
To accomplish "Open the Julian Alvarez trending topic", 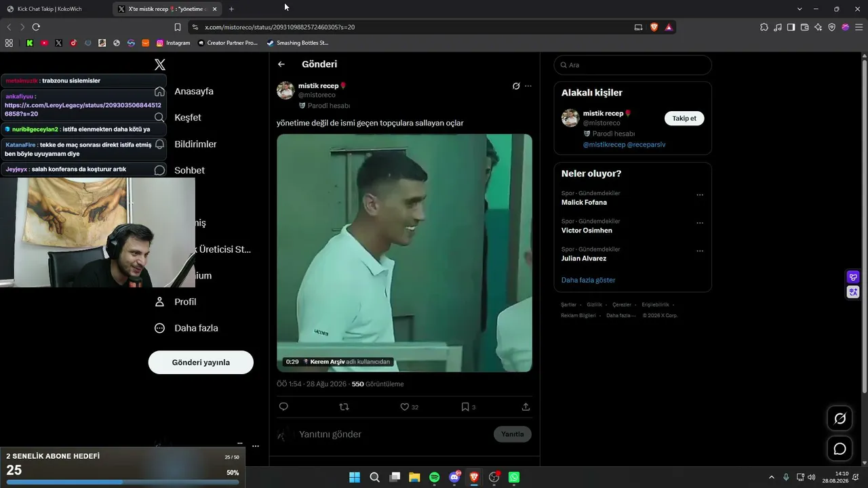I will [x=584, y=258].
